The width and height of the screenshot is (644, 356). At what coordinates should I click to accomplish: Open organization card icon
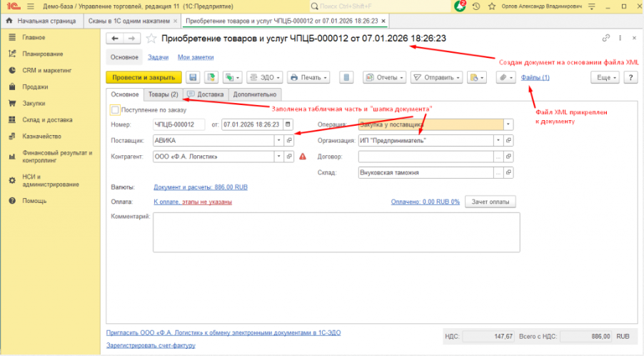click(508, 140)
